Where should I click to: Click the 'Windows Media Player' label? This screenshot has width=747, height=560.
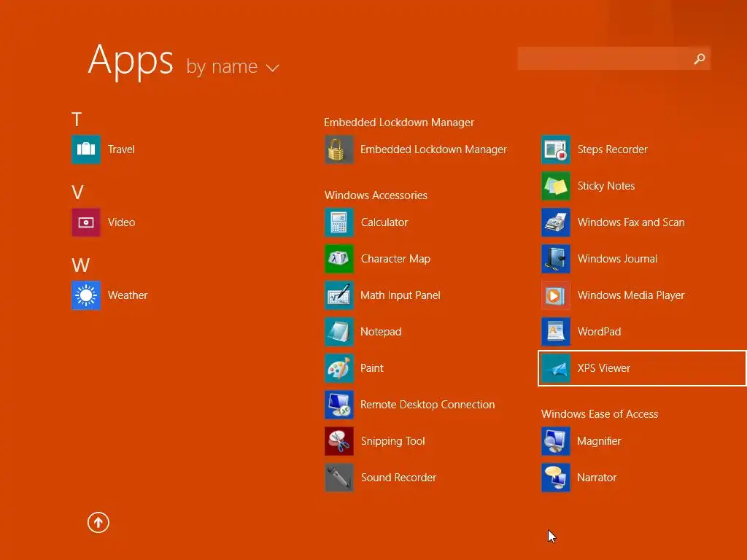631,295
